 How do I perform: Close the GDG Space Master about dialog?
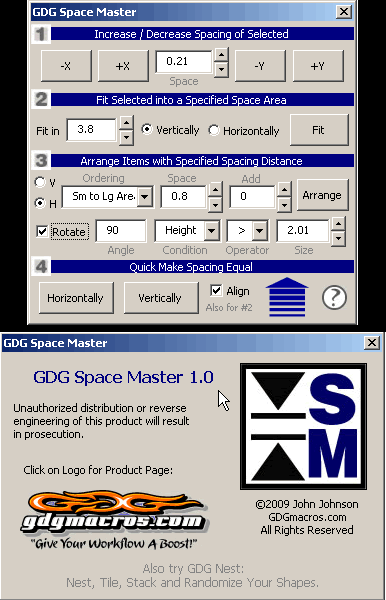click(372, 342)
